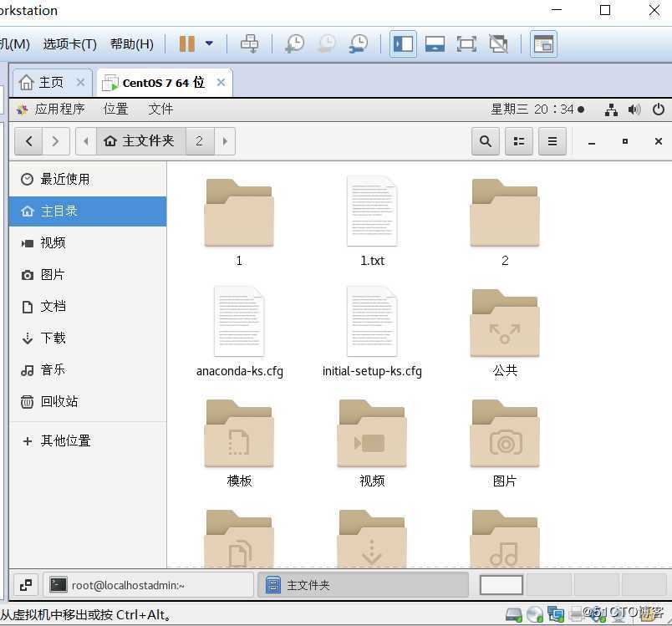The height and width of the screenshot is (626, 672).
Task: Toggle the thumbnail bar view
Action: point(435,43)
